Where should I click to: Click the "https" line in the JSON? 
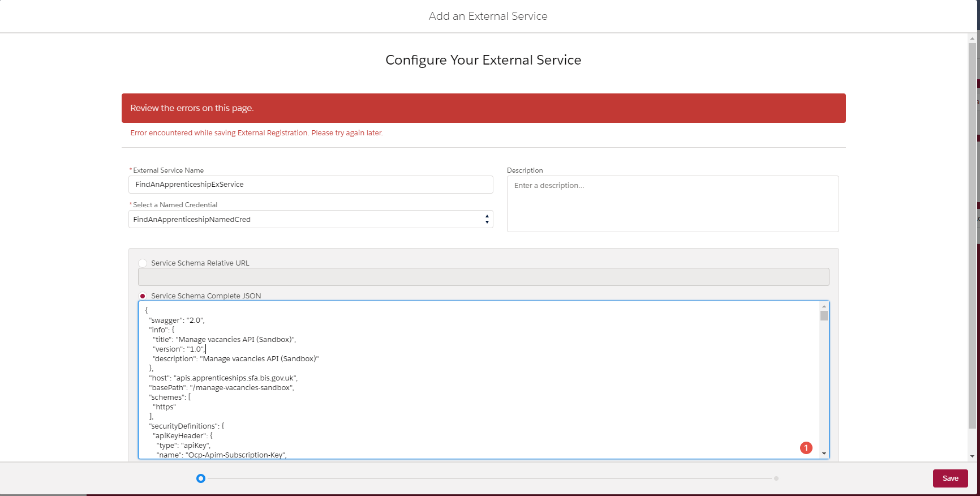click(x=164, y=407)
